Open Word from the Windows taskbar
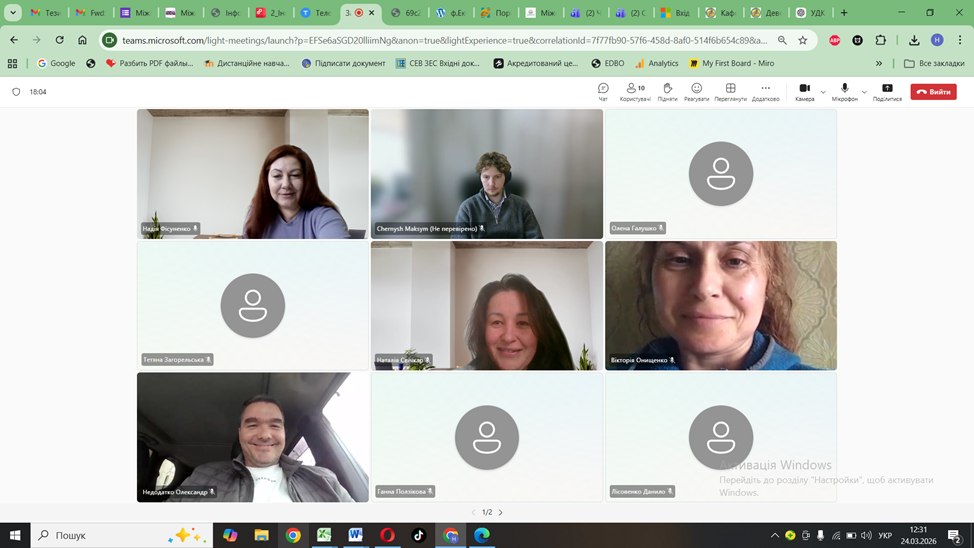This screenshot has height=548, width=974. (x=355, y=535)
